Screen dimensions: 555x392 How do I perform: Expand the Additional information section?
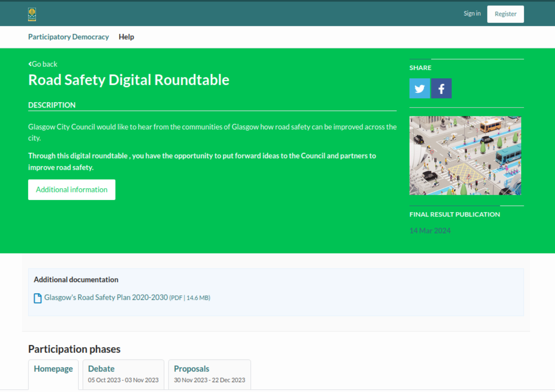pos(72,190)
